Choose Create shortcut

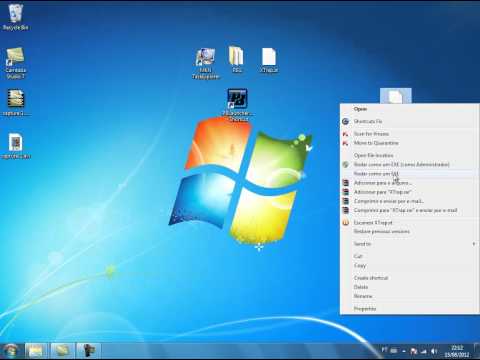point(409,278)
